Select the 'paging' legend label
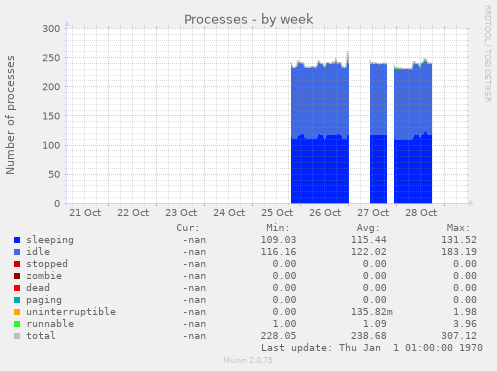The width and height of the screenshot is (497, 371). (x=44, y=300)
